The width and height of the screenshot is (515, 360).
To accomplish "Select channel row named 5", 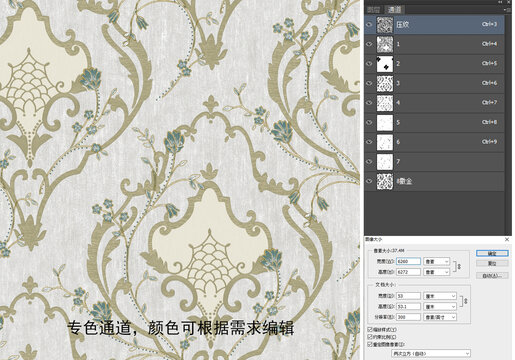I will pyautogui.click(x=434, y=123).
